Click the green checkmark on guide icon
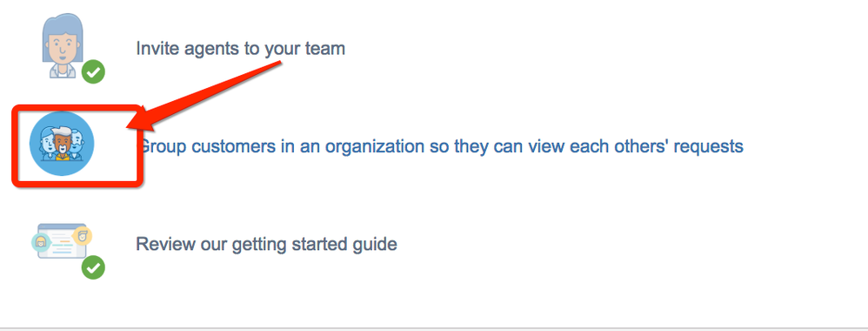 (94, 267)
